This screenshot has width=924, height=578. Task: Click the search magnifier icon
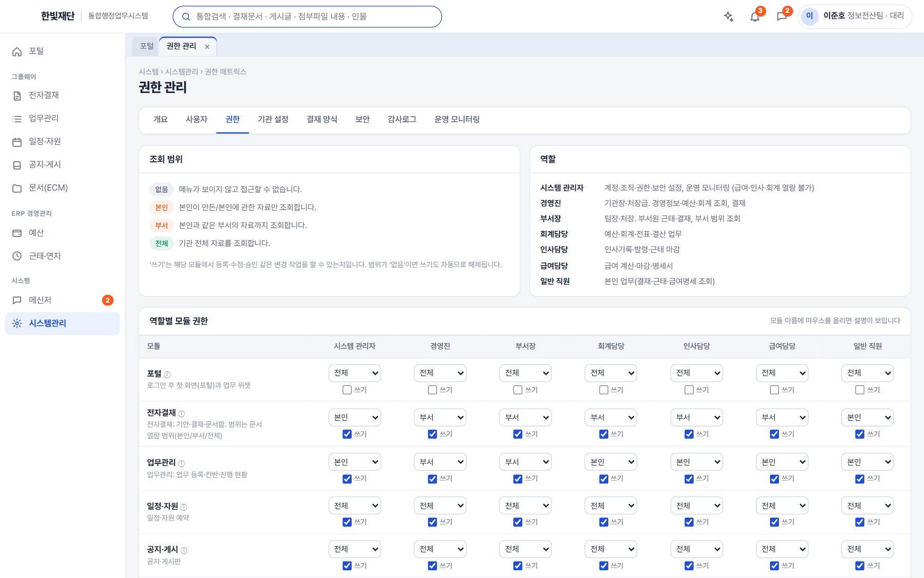coord(186,16)
